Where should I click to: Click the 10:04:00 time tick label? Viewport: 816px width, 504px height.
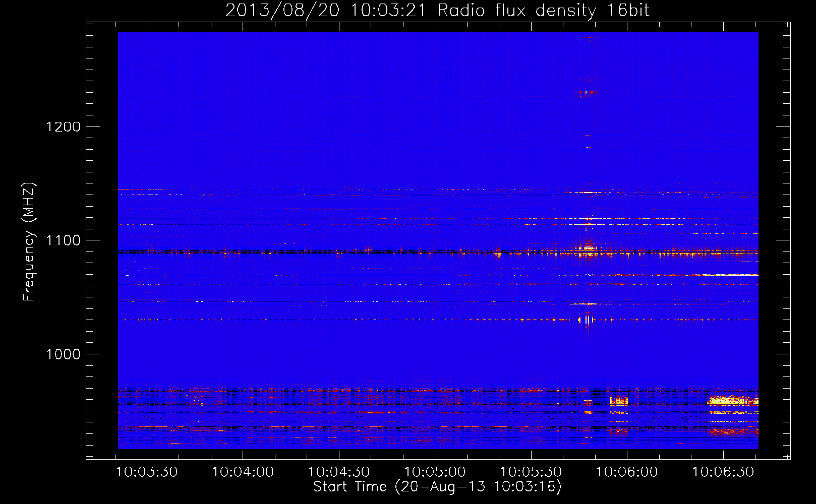[x=243, y=472]
